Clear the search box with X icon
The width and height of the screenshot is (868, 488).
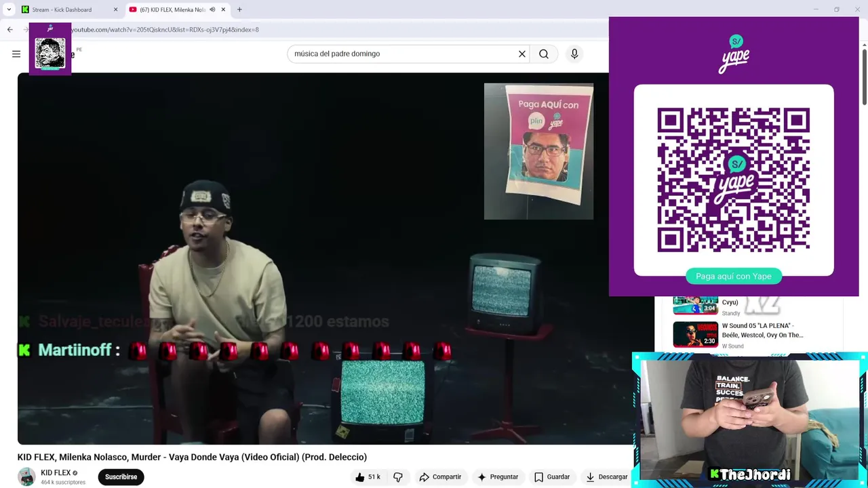coord(522,54)
